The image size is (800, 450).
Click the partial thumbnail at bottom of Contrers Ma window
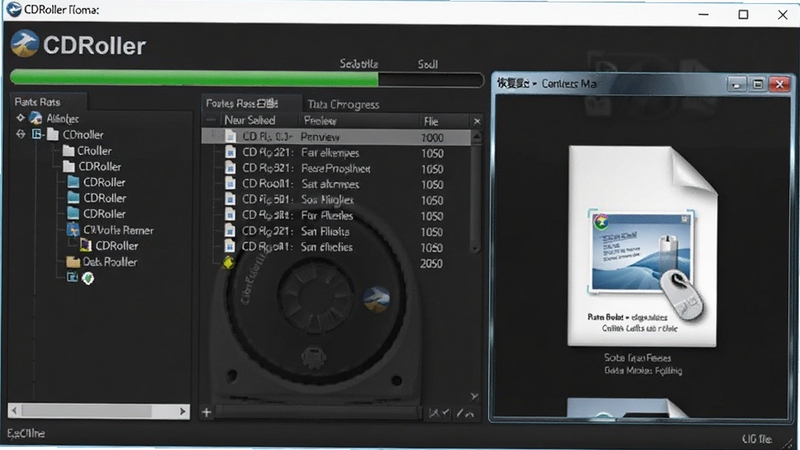click(628, 408)
